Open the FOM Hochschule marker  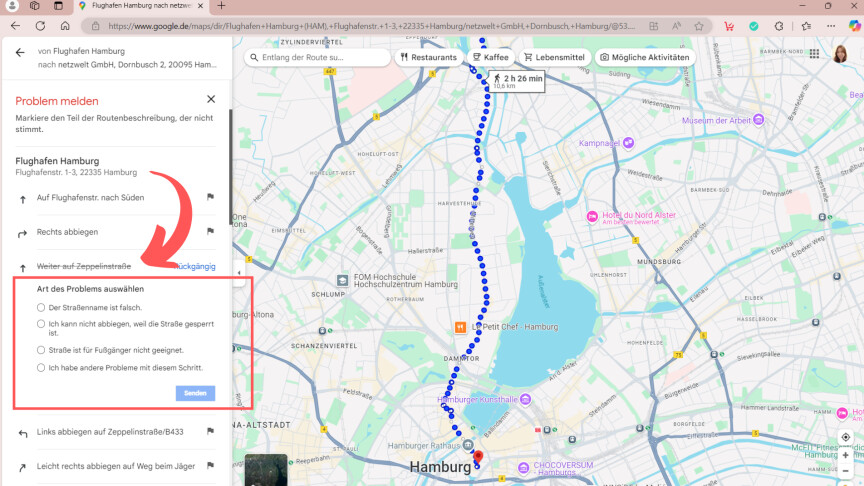coord(342,280)
